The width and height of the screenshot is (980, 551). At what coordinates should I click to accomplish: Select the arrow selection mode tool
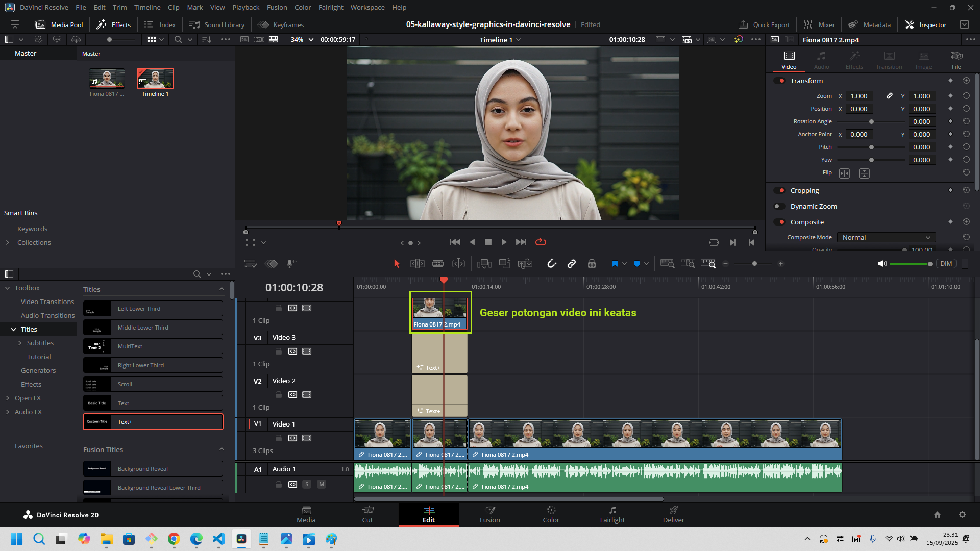(x=397, y=264)
